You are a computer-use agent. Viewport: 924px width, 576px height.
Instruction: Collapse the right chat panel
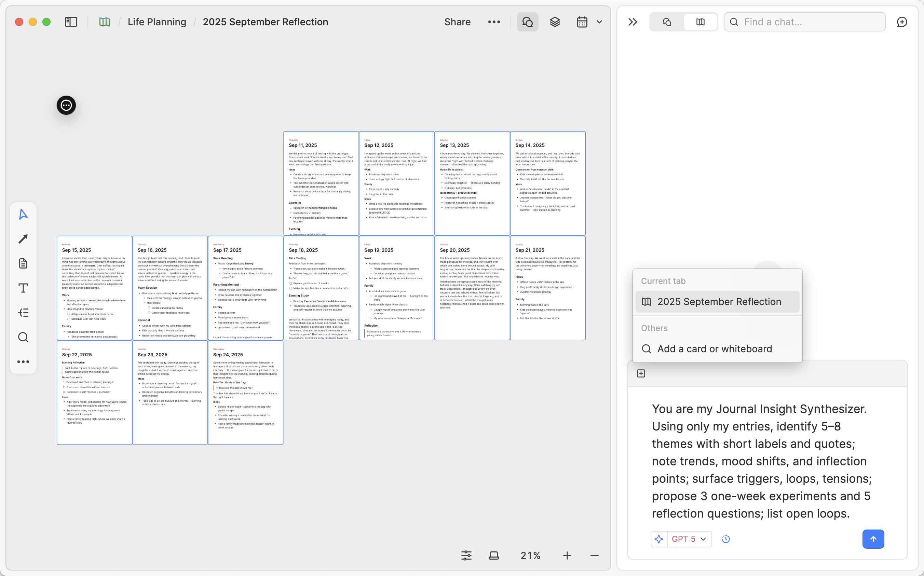(x=633, y=22)
